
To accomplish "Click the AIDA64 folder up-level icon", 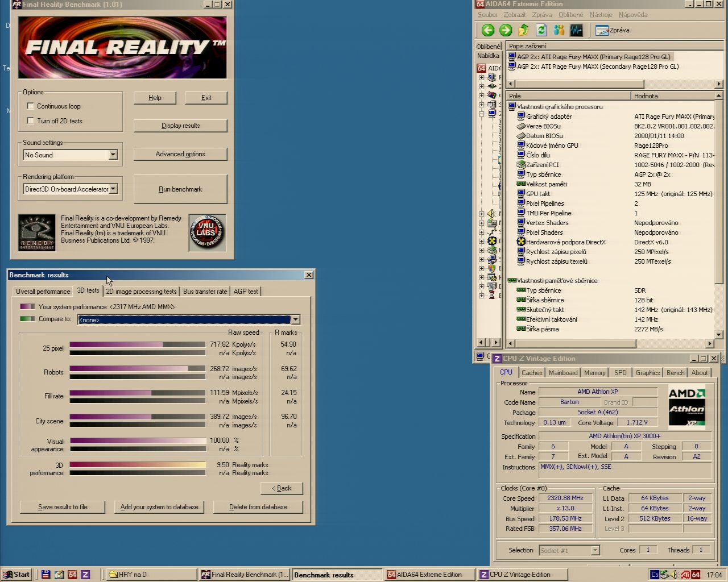I will (x=523, y=30).
